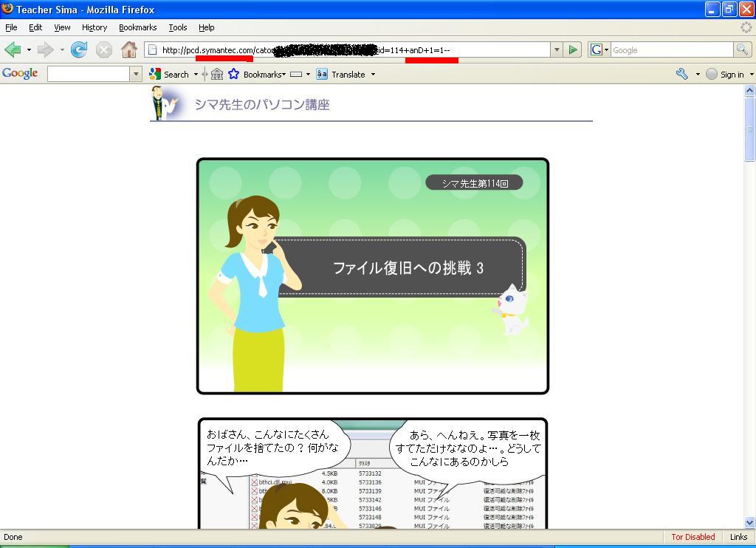Open the dropdown arrow beside Search

tap(196, 75)
